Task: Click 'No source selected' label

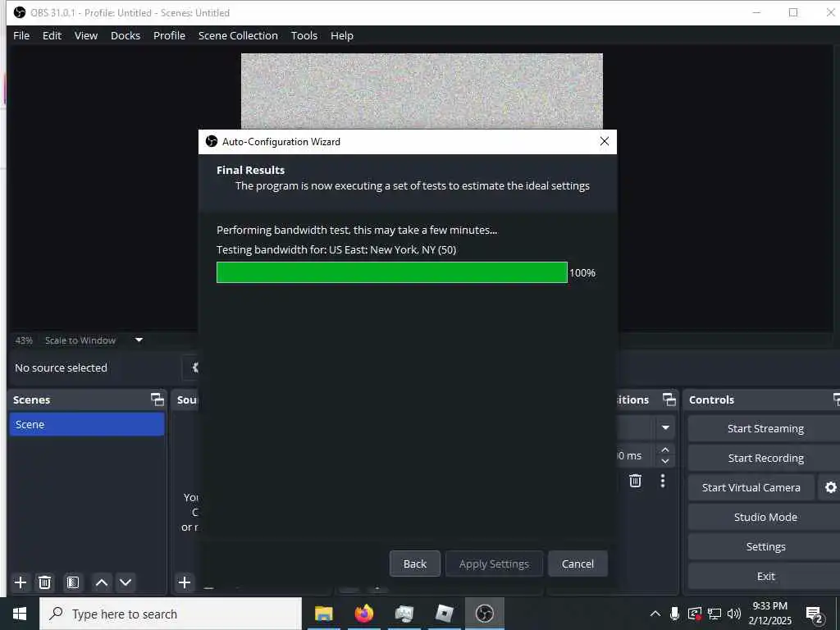Action: (x=61, y=367)
